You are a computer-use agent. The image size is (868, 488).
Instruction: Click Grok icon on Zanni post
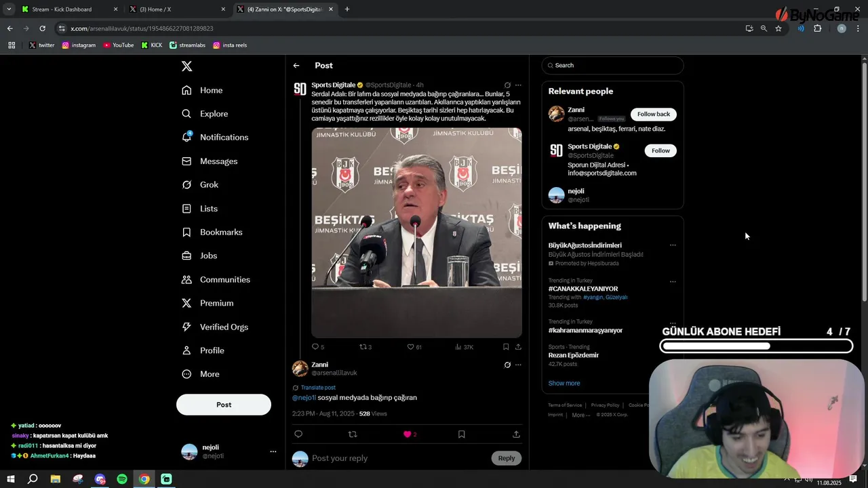507,365
